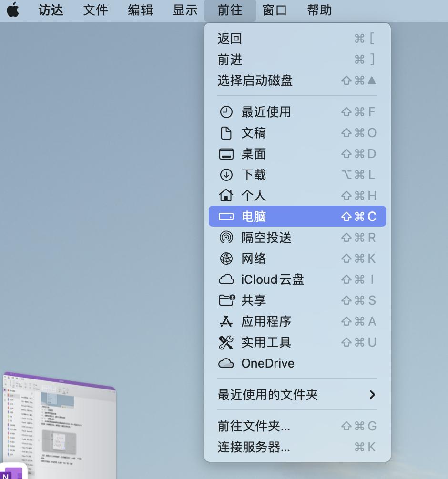
Task: Open the 帮助 menu
Action: tap(319, 10)
